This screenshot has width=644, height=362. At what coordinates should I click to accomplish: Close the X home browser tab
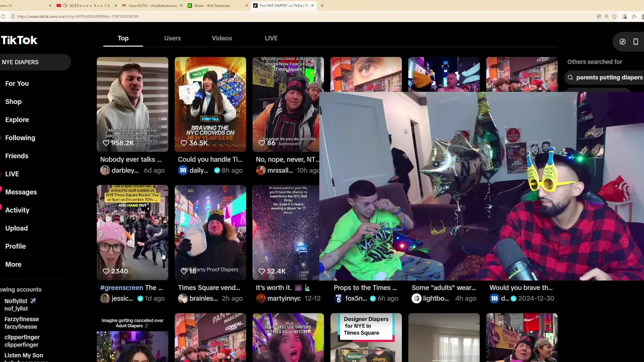(50, 6)
